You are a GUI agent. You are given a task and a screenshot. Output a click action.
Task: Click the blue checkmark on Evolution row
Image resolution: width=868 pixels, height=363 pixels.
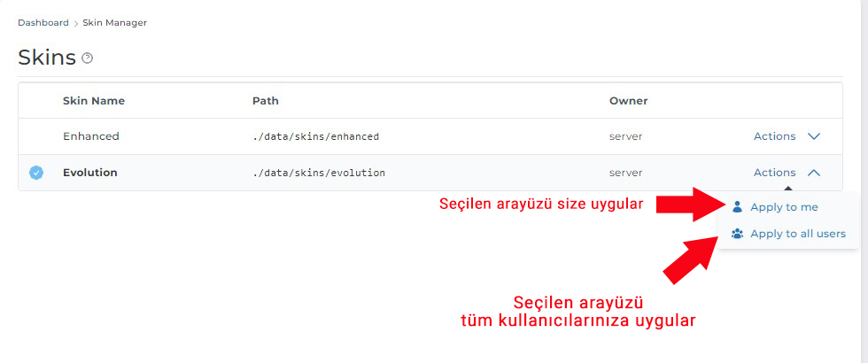pyautogui.click(x=36, y=173)
